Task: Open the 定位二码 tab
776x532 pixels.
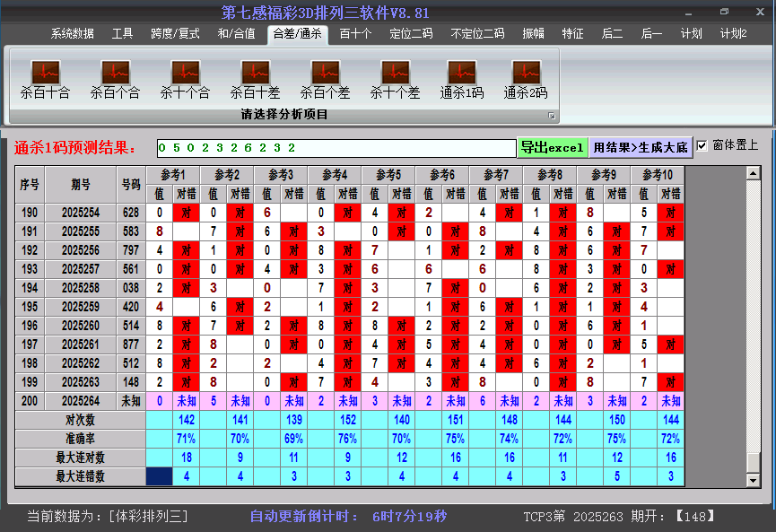Action: tap(411, 34)
